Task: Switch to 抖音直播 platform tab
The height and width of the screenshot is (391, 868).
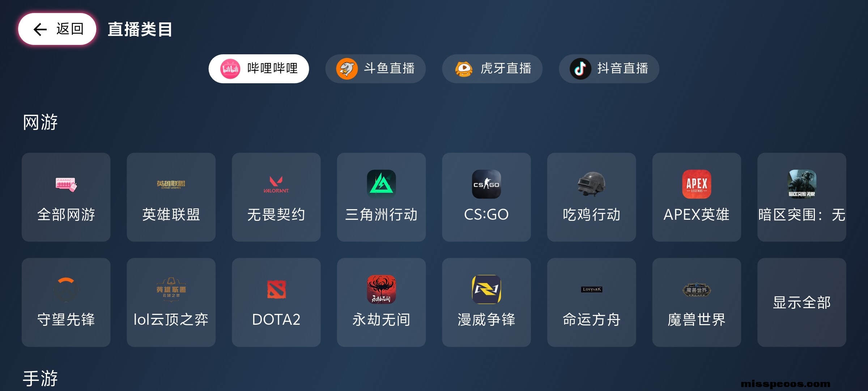Action: click(609, 68)
